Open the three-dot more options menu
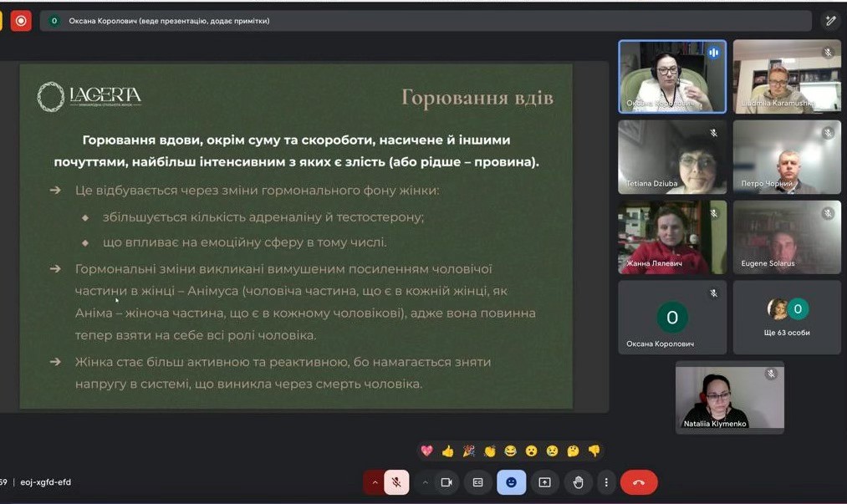The width and height of the screenshot is (847, 504). [x=606, y=482]
